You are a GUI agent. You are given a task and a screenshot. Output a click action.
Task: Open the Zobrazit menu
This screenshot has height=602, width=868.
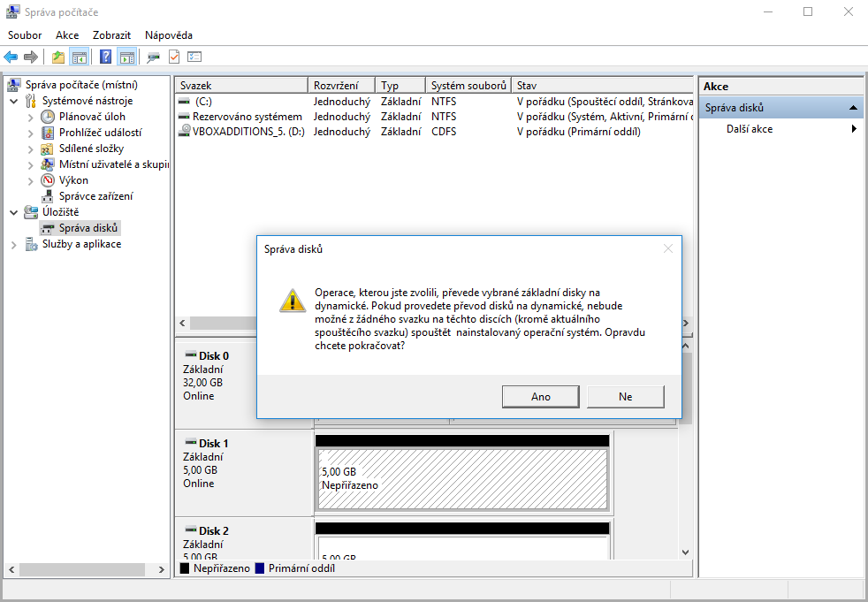(111, 35)
